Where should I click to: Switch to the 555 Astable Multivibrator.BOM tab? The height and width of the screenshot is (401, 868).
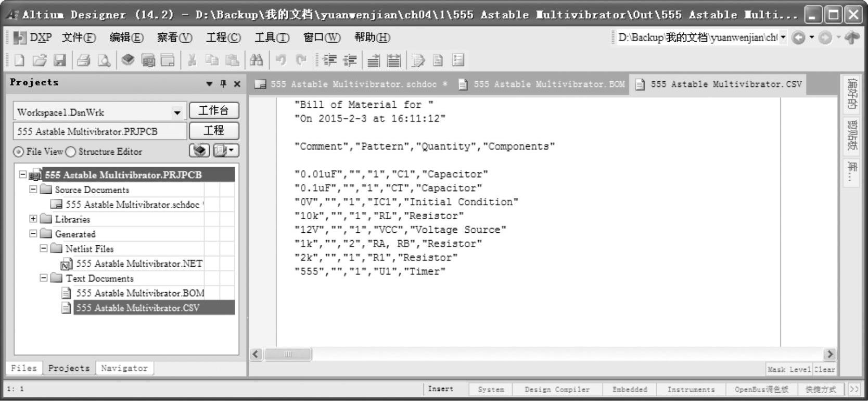click(542, 84)
